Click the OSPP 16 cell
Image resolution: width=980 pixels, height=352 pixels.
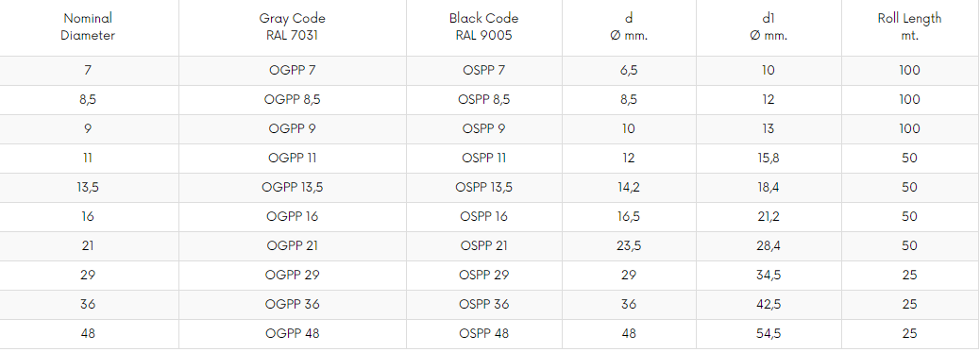483,217
